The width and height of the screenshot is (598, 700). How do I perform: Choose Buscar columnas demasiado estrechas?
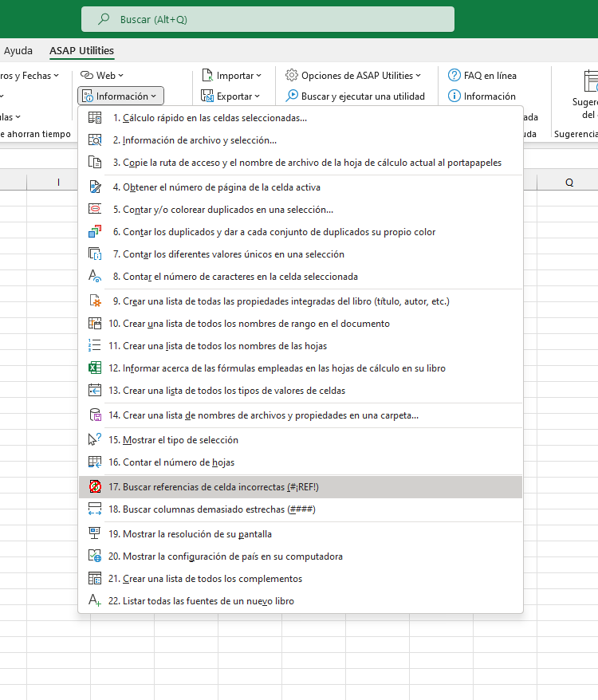[301, 509]
